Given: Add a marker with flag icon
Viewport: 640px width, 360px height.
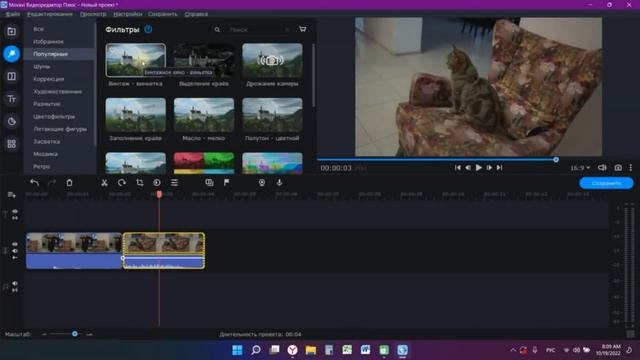Looking at the screenshot, I should [227, 182].
